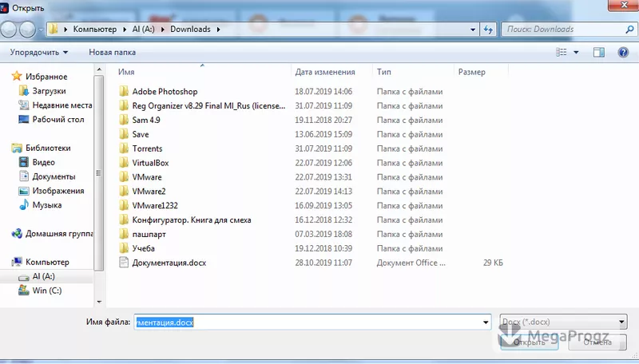Image resolution: width=639 pixels, height=364 pixels.
Task: Click AI (A:) in the address path
Action: click(144, 30)
